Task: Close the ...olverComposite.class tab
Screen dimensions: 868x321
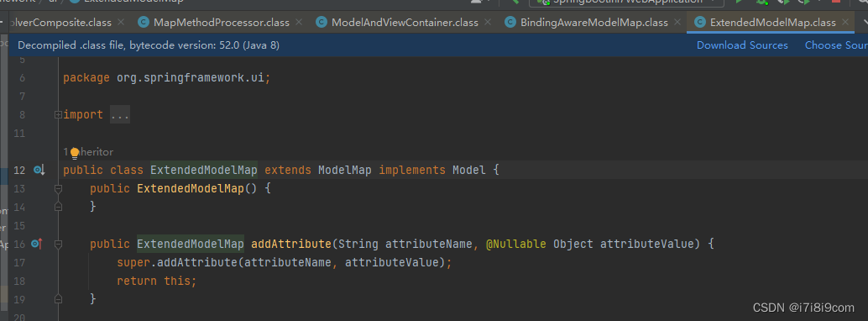Action: 121,23
